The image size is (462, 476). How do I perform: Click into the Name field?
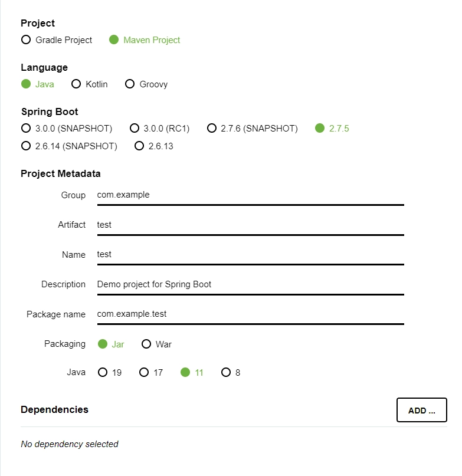(250, 255)
